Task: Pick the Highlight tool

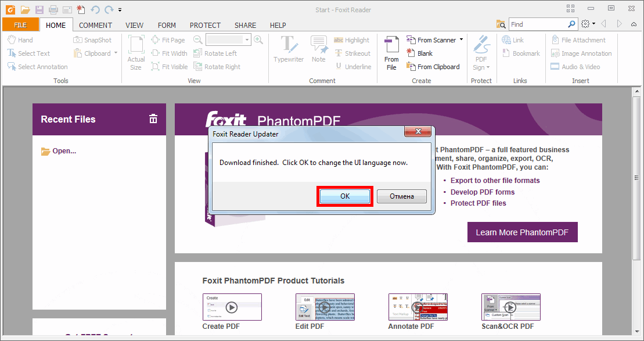Action: 351,40
